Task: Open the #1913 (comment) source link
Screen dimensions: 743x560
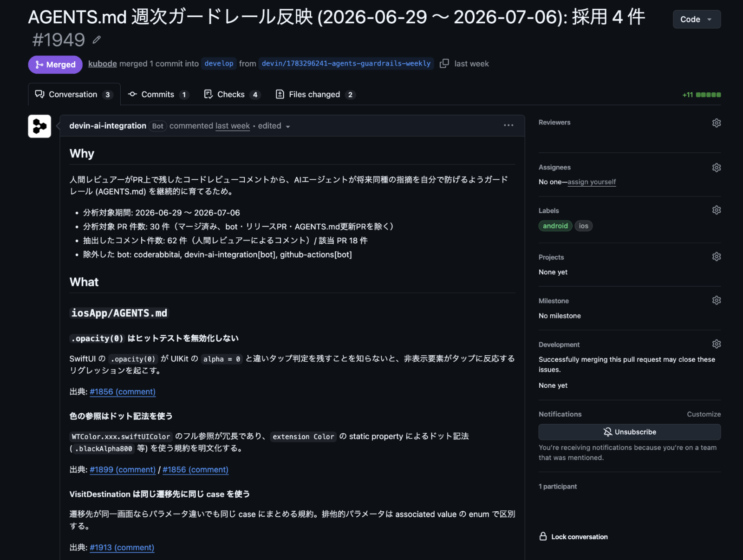Action: point(122,548)
